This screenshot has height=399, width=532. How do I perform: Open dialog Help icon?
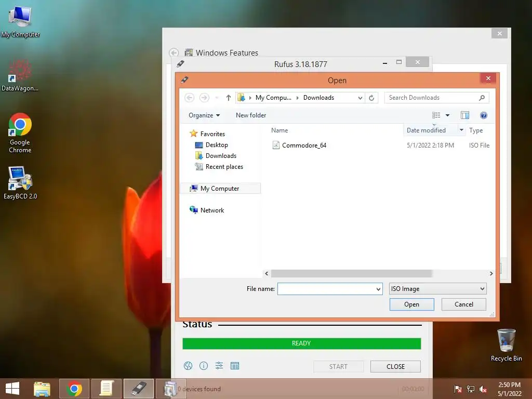point(484,115)
